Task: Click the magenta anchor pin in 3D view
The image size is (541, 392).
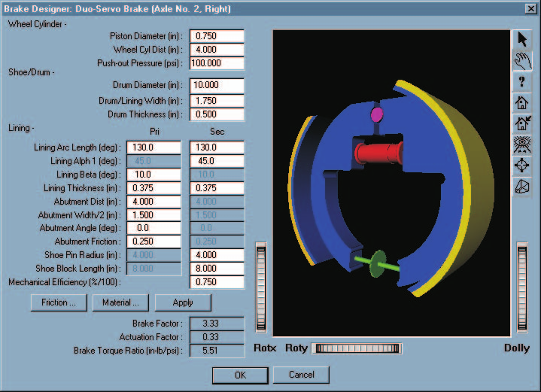Action: [377, 114]
